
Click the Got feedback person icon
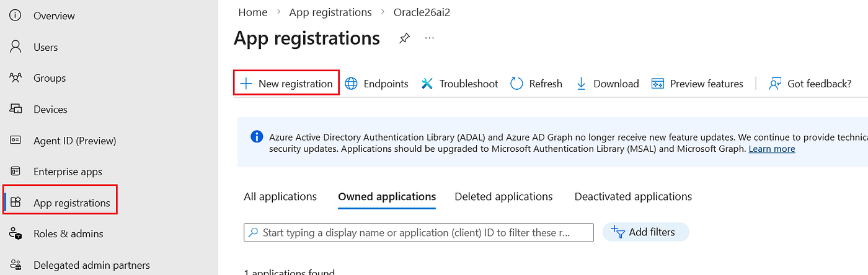pos(775,84)
